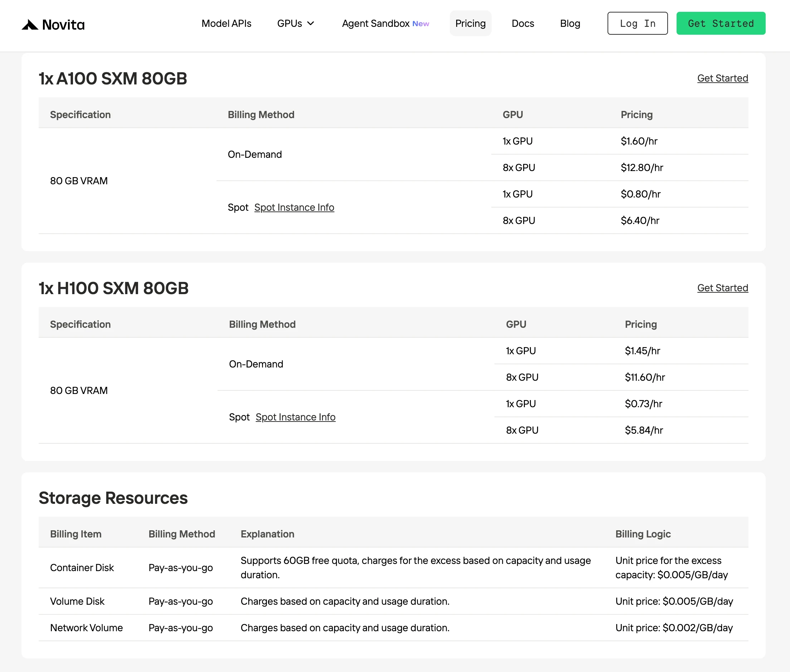Go to the Blog page

[x=570, y=24]
